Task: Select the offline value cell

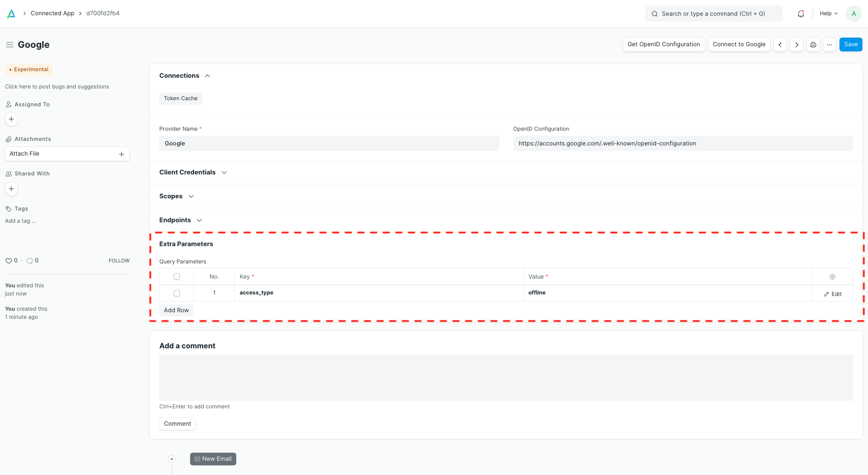Action: tap(668, 293)
